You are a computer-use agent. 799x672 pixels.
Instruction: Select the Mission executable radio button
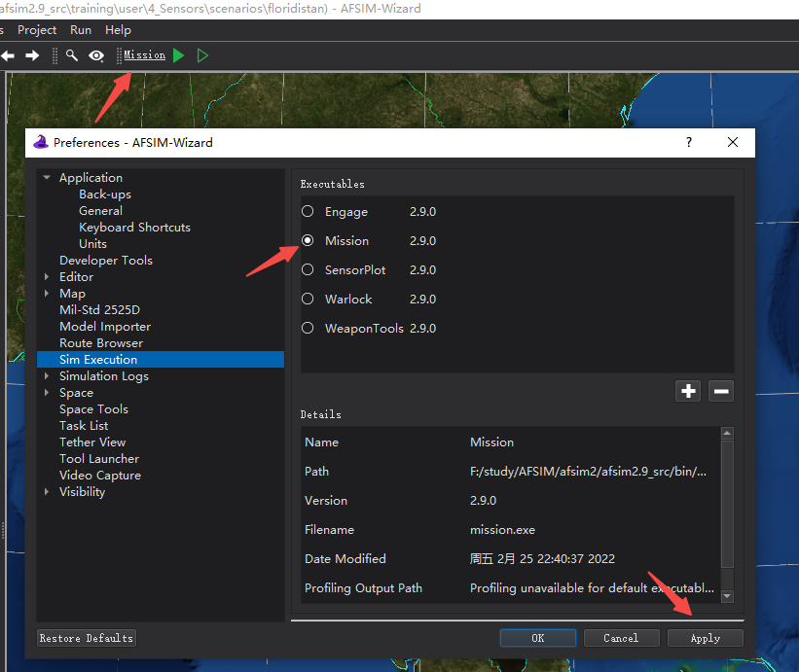tap(308, 240)
